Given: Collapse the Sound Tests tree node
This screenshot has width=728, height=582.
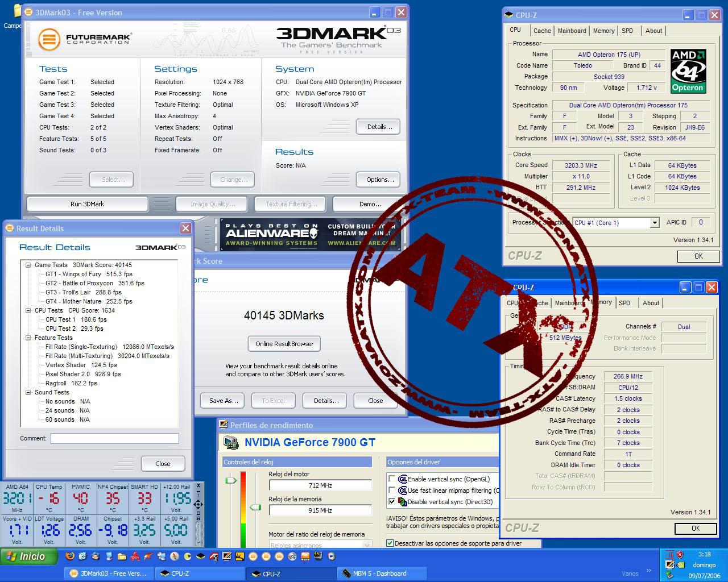Looking at the screenshot, I should coord(28,392).
